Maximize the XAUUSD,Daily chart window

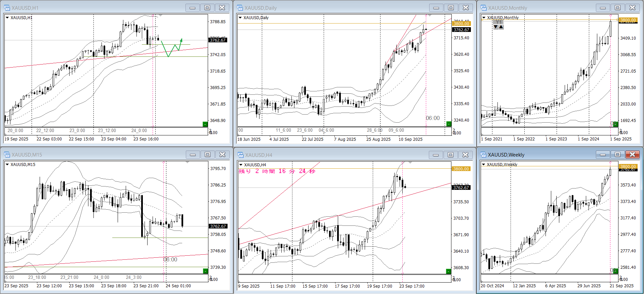[451, 8]
